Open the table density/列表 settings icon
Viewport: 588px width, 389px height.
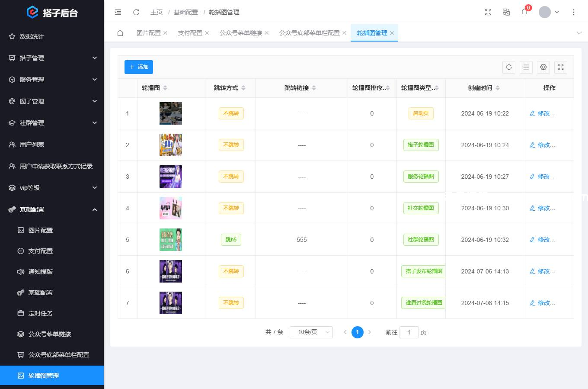(x=526, y=67)
